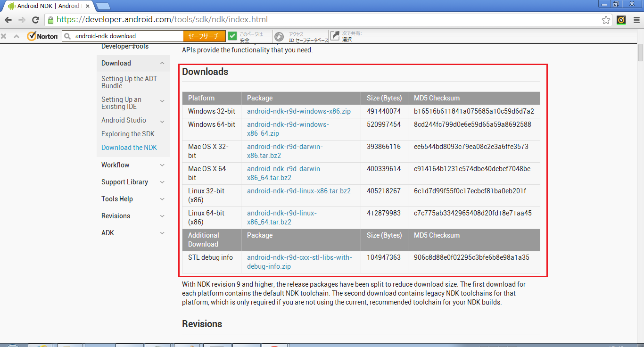This screenshot has width=644, height=347.
Task: Download android-ndk-r9d-darwin-x86.tar.bz2
Action: pyautogui.click(x=285, y=151)
